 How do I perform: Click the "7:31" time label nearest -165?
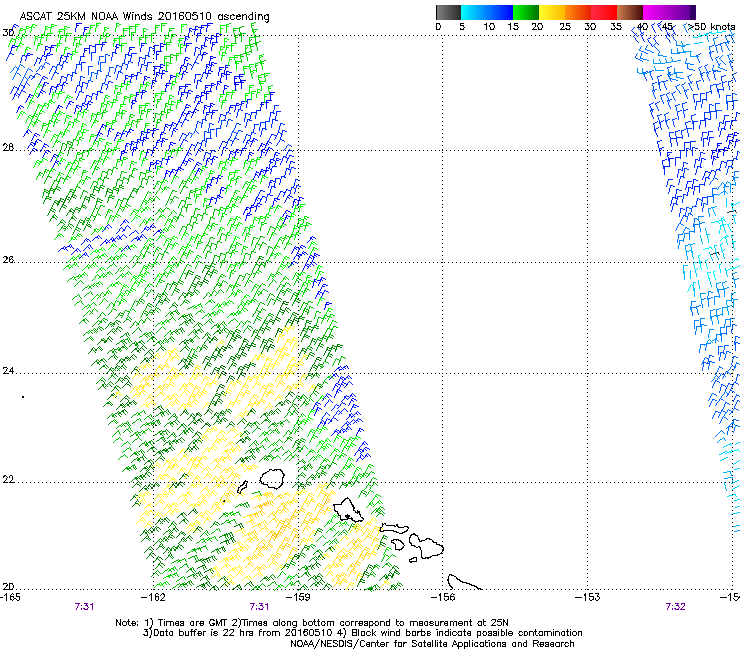tap(84, 607)
